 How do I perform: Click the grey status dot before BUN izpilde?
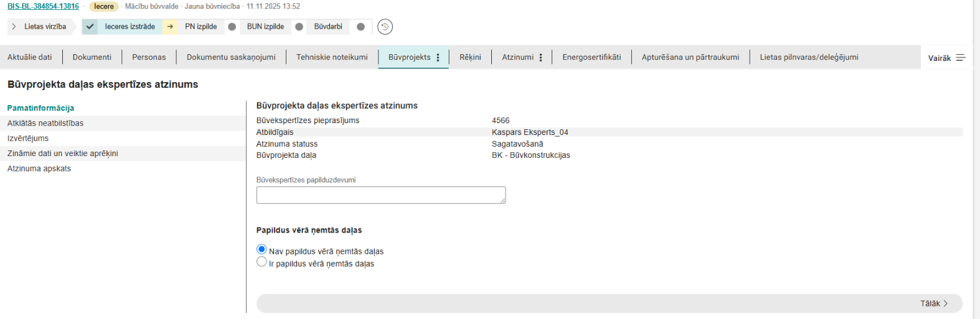tap(232, 27)
